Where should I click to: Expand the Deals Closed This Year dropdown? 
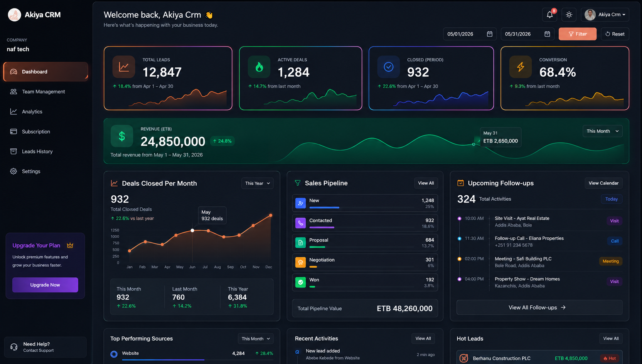(258, 183)
